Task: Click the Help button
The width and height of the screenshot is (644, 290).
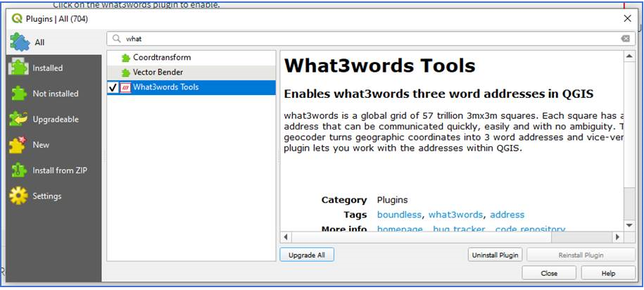Action: (608, 273)
